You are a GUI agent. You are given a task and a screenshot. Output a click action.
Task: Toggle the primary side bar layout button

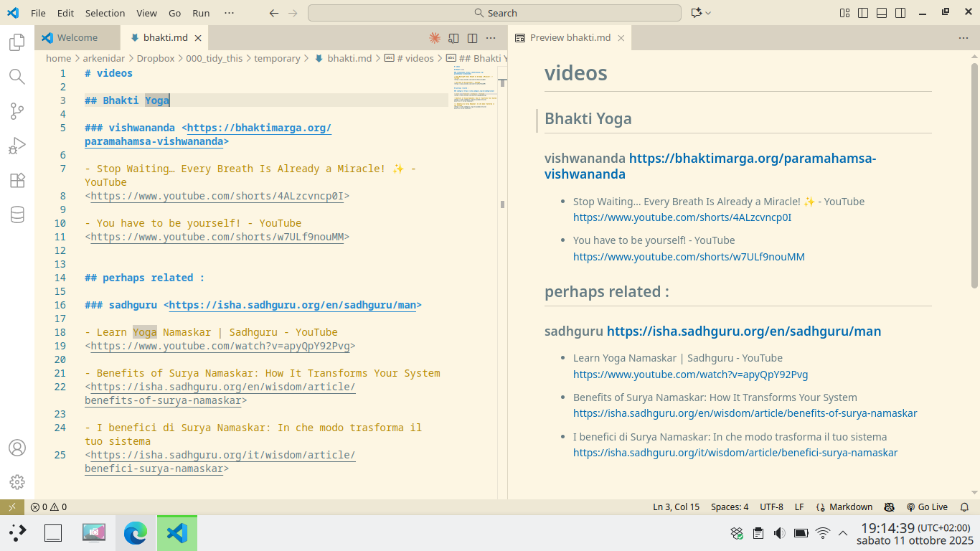click(863, 13)
